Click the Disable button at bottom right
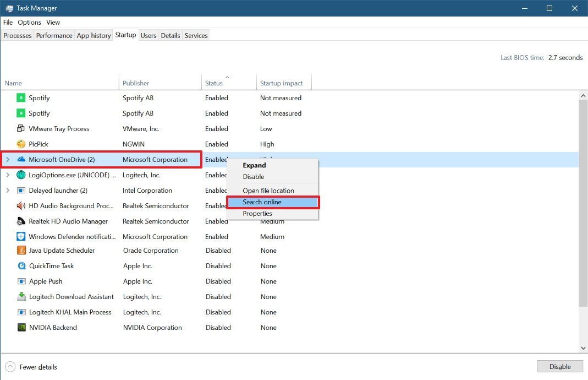This screenshot has height=380, width=588. tap(560, 366)
